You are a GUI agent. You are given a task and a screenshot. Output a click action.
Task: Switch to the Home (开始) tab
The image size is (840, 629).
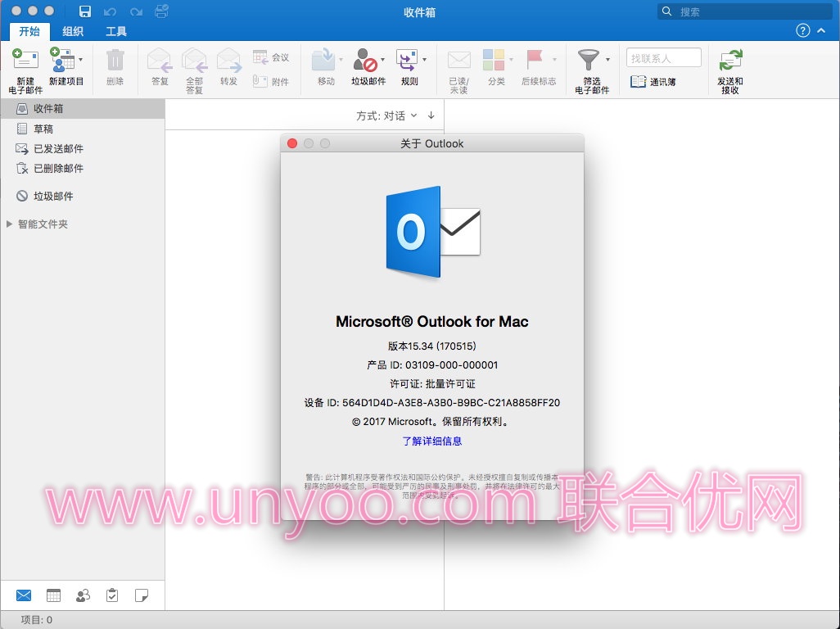29,31
